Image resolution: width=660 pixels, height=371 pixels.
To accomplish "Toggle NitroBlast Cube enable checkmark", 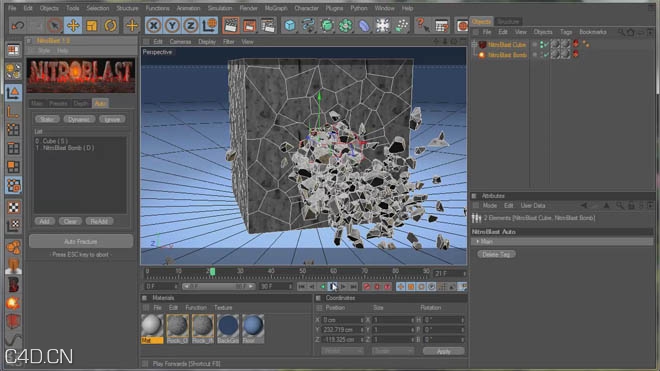I will 545,44.
